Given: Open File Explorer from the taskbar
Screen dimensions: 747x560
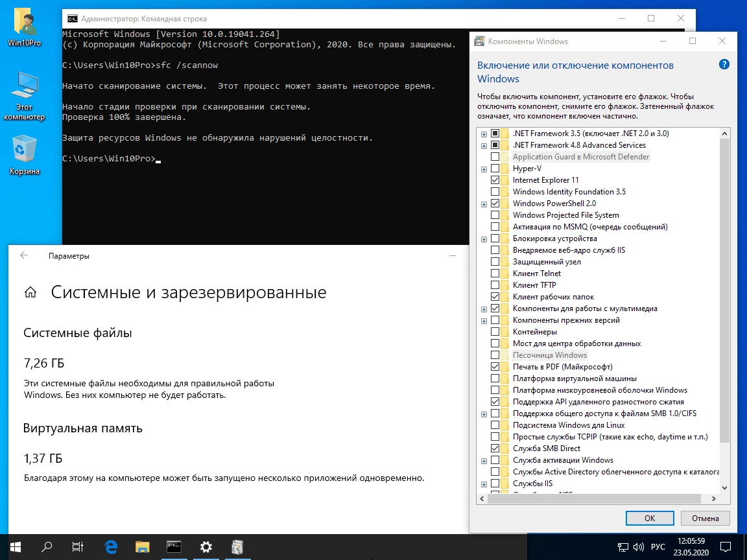Looking at the screenshot, I should point(143,546).
